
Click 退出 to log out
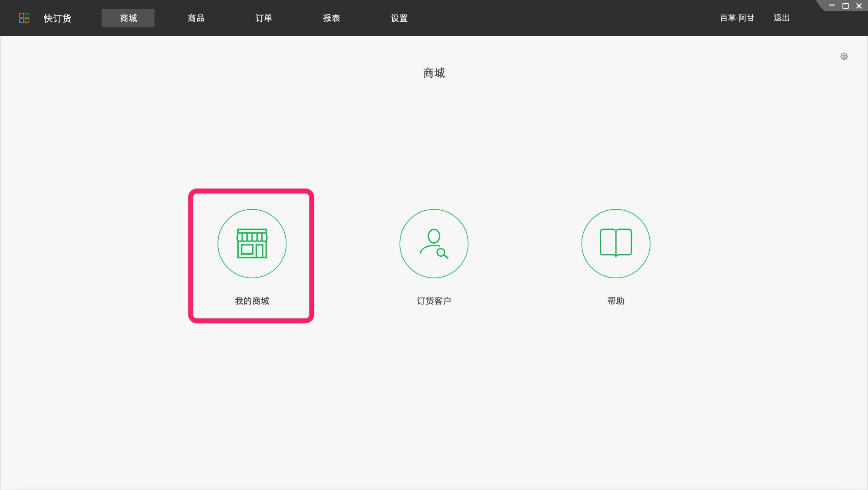(x=781, y=18)
